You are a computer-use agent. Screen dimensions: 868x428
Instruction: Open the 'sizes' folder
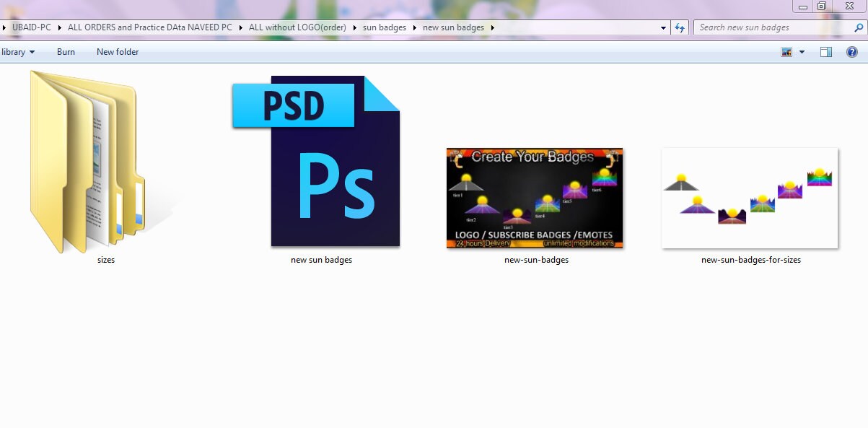105,160
